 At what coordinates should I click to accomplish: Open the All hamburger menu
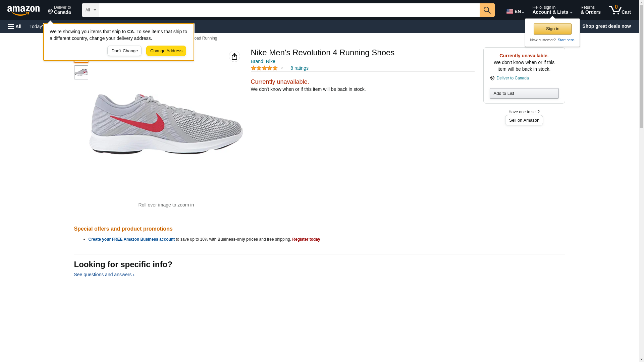point(15,26)
